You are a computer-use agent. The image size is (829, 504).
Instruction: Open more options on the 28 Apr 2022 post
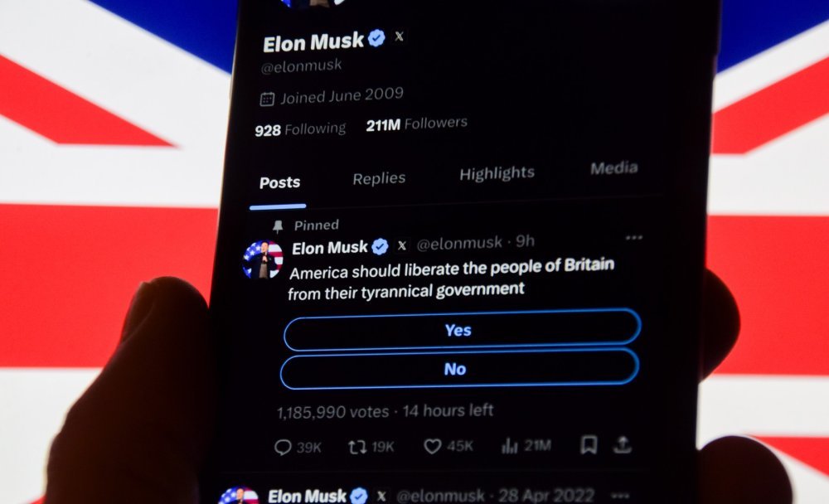[x=620, y=496]
